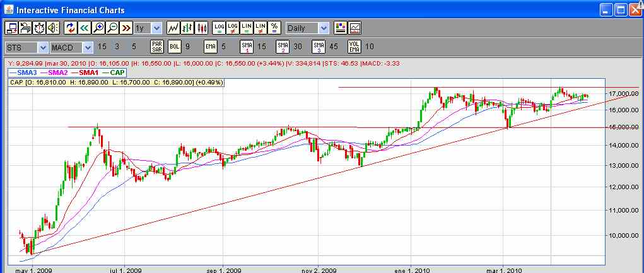Select LOG not-equal scale button
The height and width of the screenshot is (273, 644).
pos(233,28)
